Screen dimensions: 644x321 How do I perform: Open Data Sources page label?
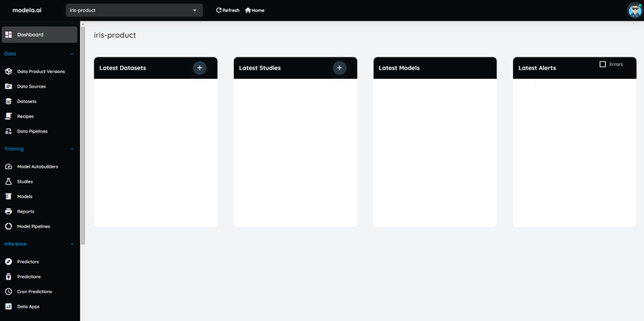coord(31,86)
